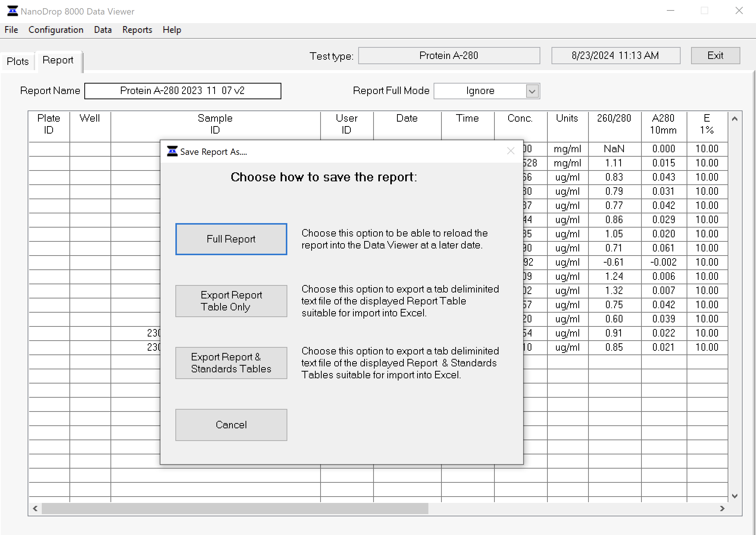Click the 0.60 value in 260/280 column
Image resolution: width=756 pixels, height=535 pixels.
(614, 319)
